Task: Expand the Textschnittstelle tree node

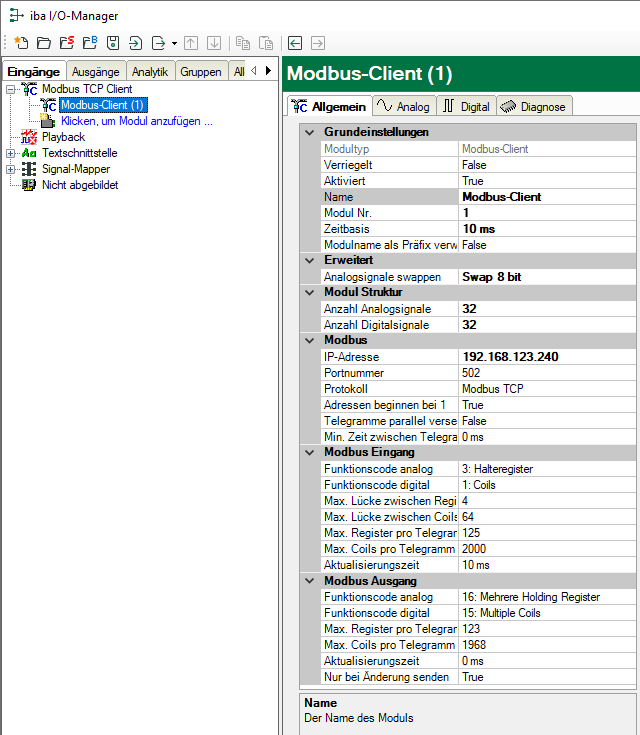Action: click(11, 153)
